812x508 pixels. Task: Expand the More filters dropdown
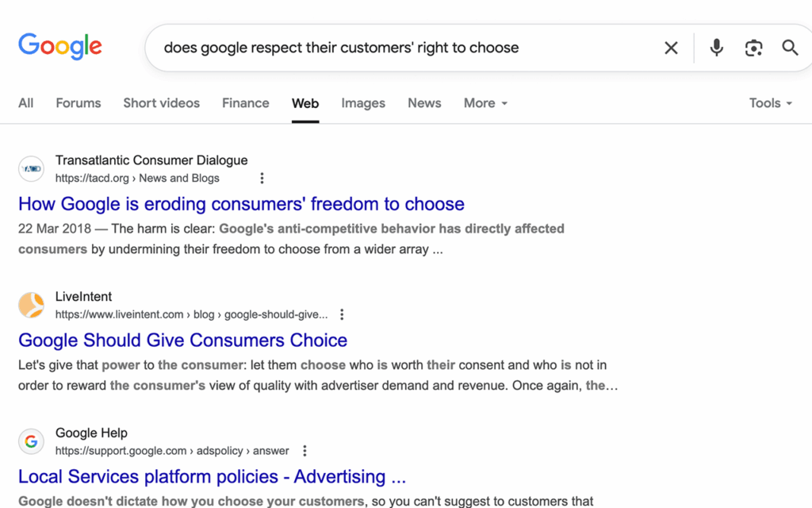click(485, 103)
